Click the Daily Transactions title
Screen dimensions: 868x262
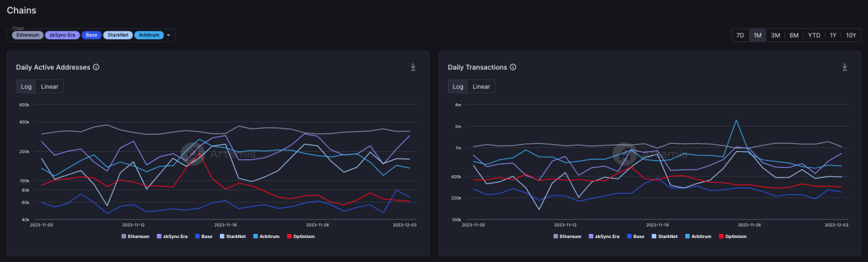(x=478, y=67)
